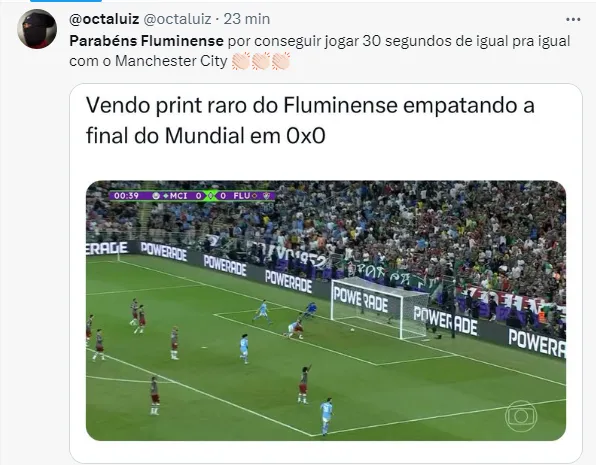Click the gray @octaluiz handle
The height and width of the screenshot is (465, 596).
177,19
